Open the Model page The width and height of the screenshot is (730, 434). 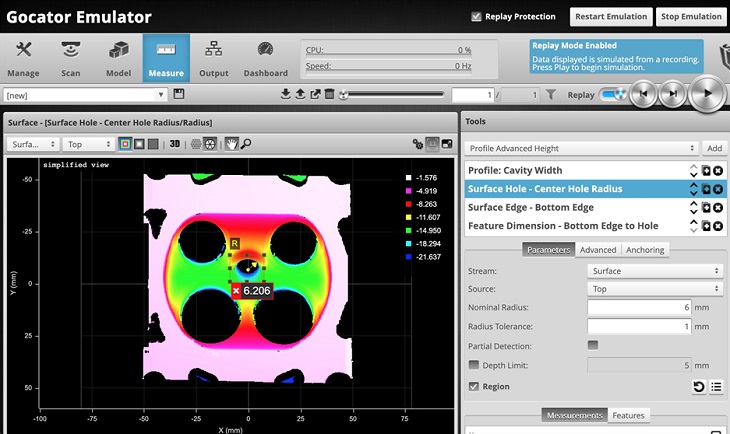[118, 58]
